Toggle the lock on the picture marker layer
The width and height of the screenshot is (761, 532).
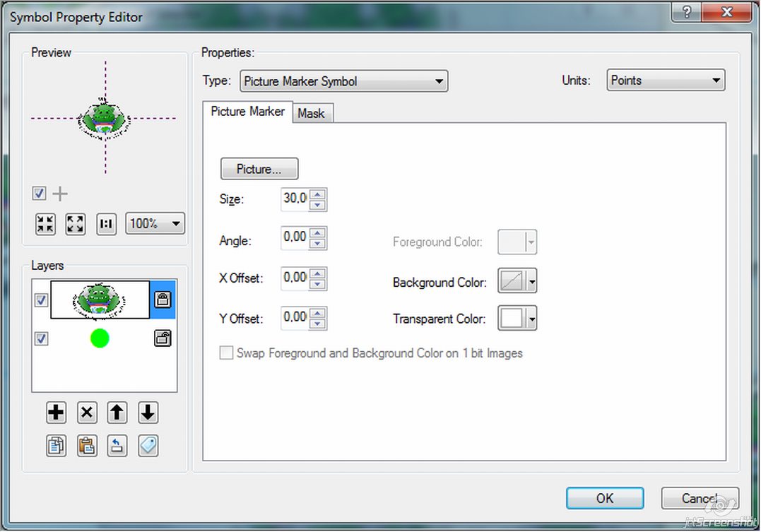[x=163, y=300]
